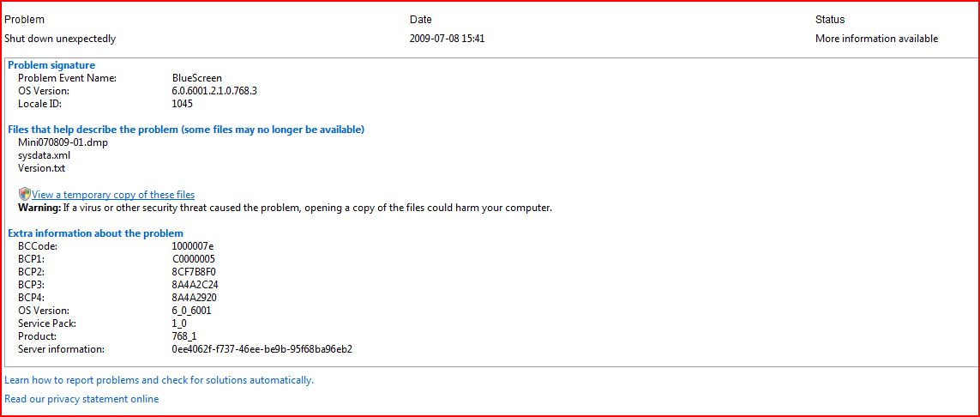Click the Server information GUID value
Viewport: 980px width, 417px height.
(x=262, y=349)
